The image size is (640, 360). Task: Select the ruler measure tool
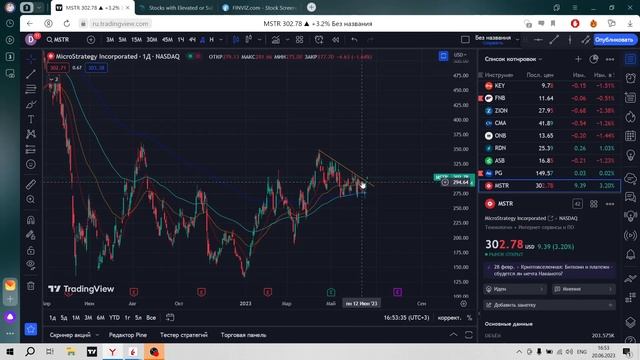pyautogui.click(x=31, y=184)
